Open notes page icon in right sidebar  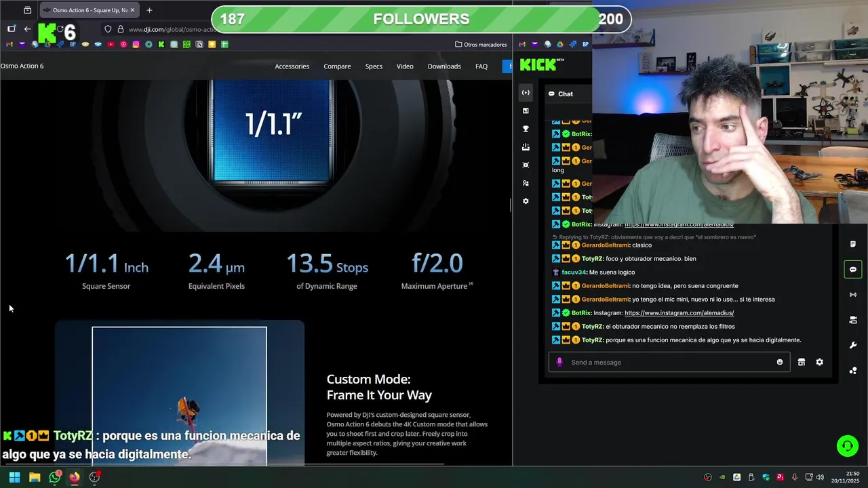tap(853, 244)
